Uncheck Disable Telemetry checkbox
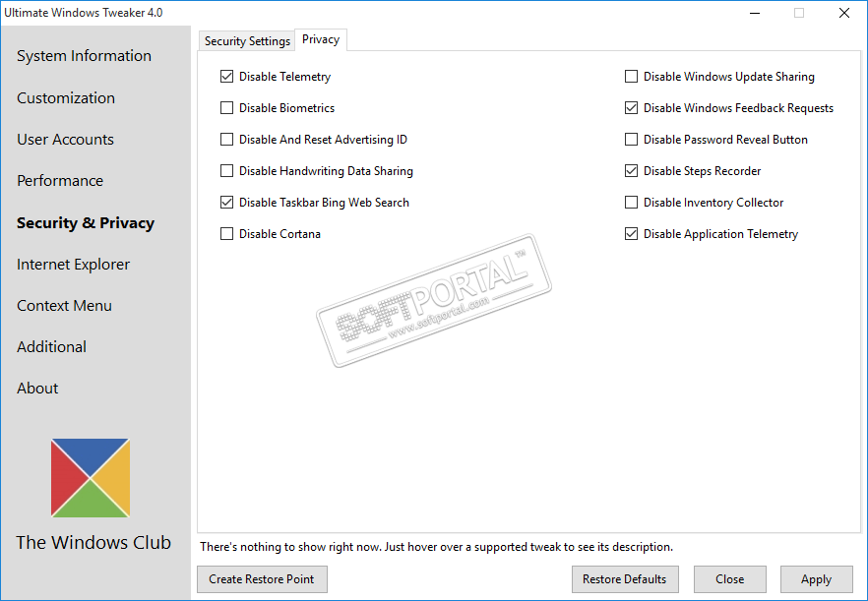Screen dimensions: 868x601 pos(226,77)
